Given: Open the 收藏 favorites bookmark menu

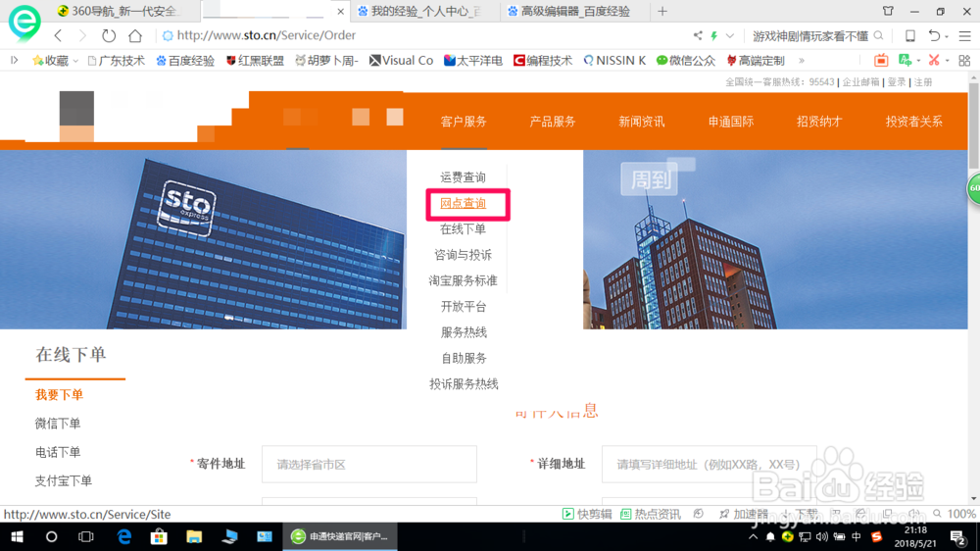Looking at the screenshot, I should (x=55, y=61).
